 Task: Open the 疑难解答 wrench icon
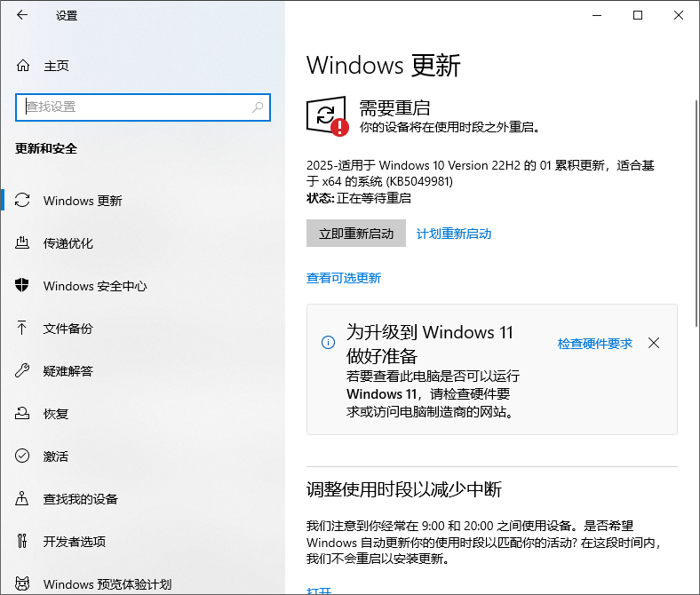tap(22, 370)
